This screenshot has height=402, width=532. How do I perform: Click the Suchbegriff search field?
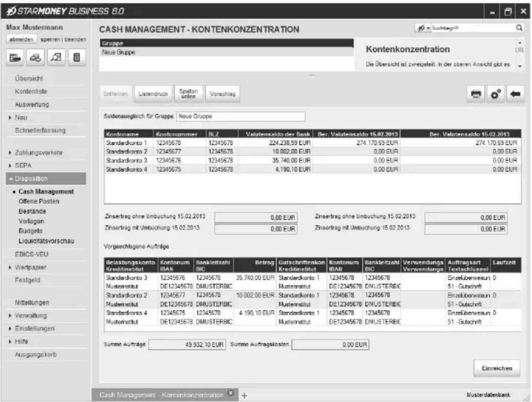tap(473, 28)
